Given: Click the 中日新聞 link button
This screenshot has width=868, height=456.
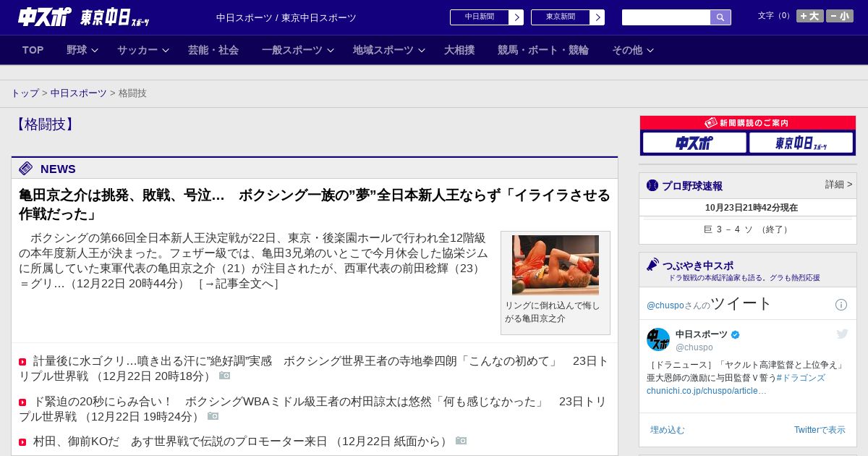Looking at the screenshot, I should [x=480, y=17].
